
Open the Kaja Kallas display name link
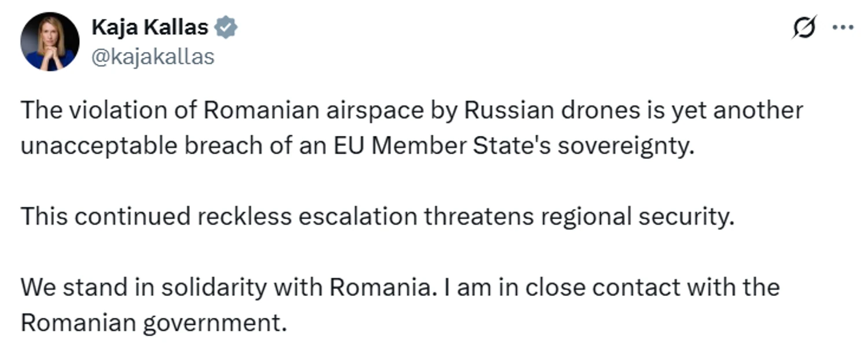[149, 27]
